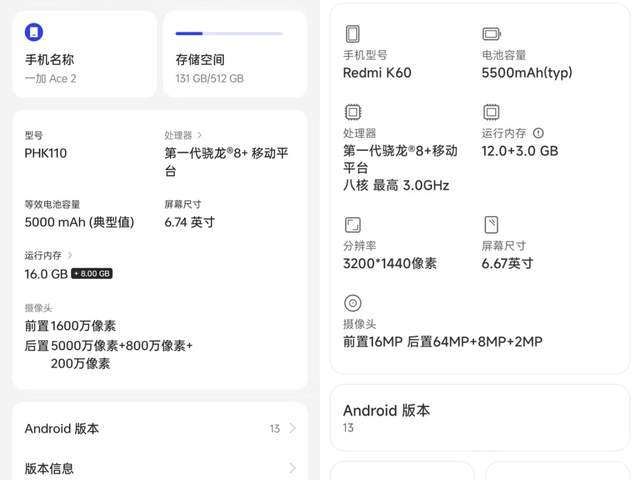Tap the camera lens icon

pos(352,303)
